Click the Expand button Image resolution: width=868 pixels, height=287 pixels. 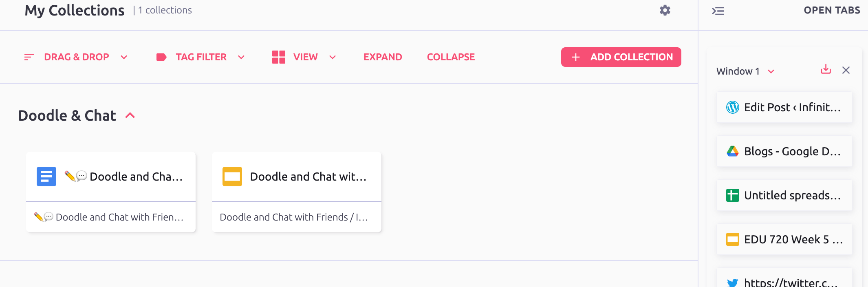[383, 57]
